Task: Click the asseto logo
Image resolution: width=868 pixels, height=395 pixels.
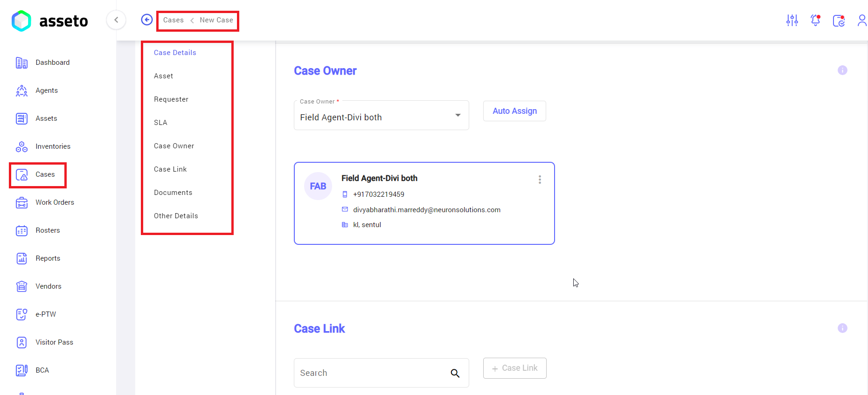Action: coord(49,21)
